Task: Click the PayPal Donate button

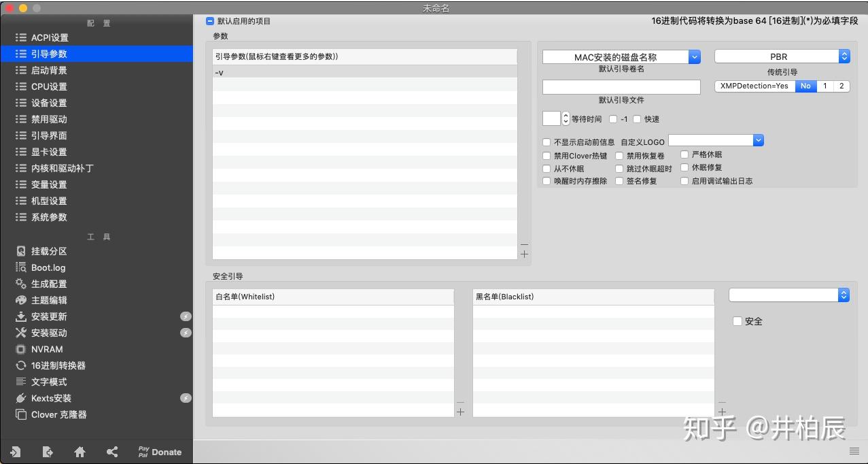Action: click(159, 451)
